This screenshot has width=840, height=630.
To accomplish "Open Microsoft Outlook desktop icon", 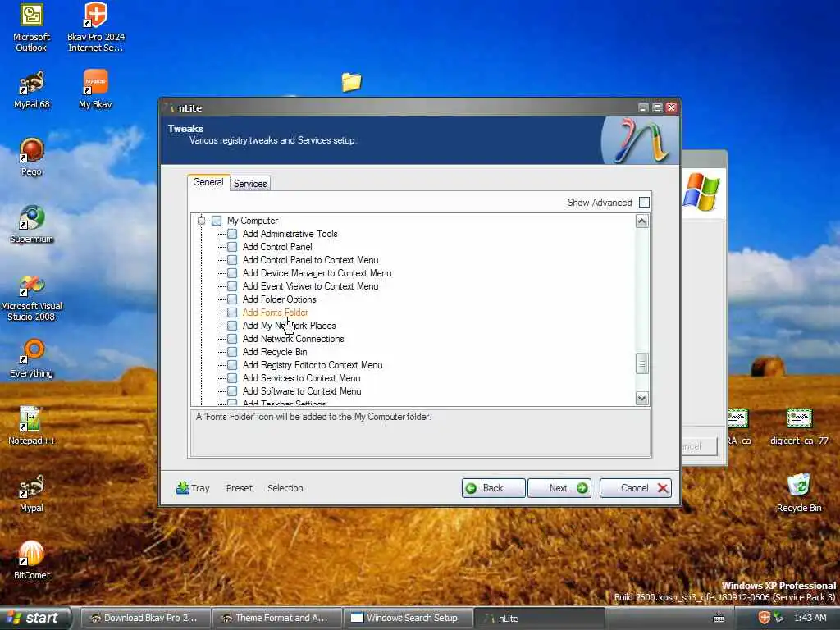I will (x=31, y=27).
